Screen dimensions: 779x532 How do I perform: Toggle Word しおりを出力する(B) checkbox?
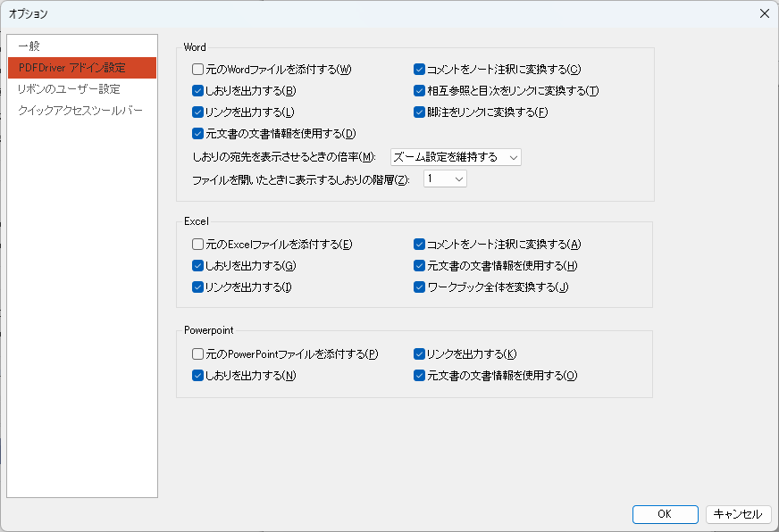pyautogui.click(x=197, y=90)
